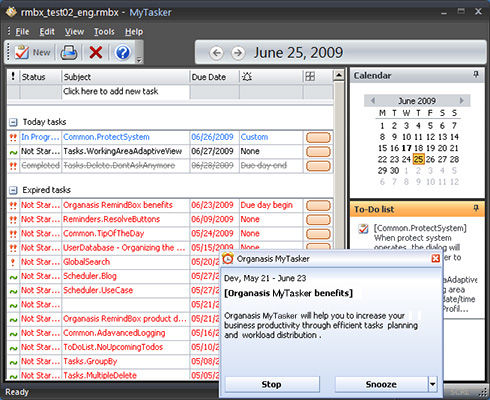Collapse the Today tasks group
Viewport: 490px width, 400px height.
click(13, 122)
